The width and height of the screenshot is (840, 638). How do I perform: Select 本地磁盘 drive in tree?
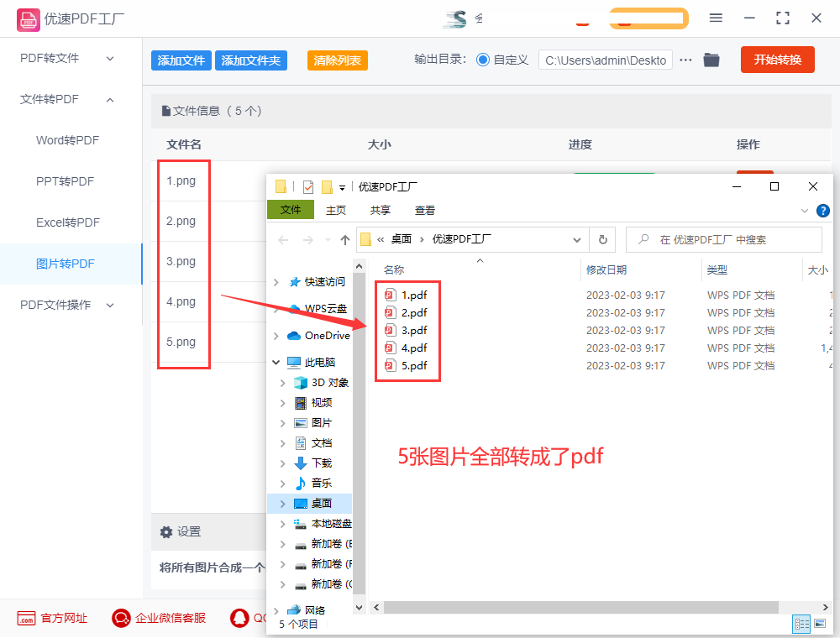tap(323, 524)
